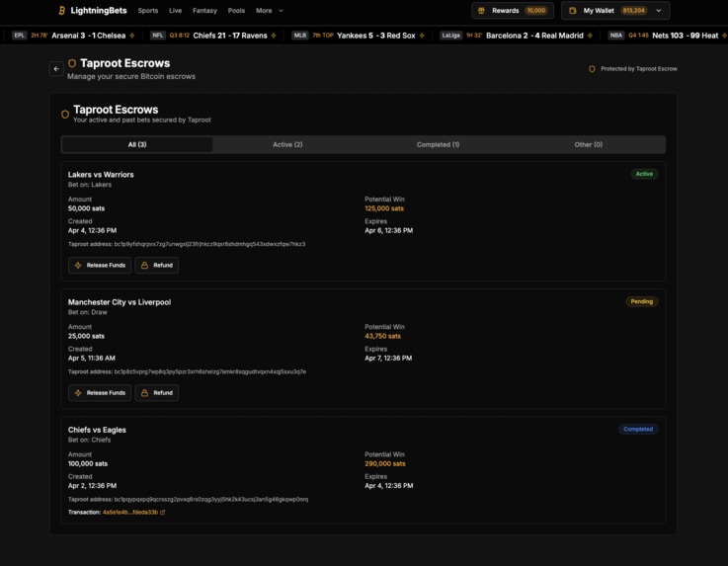This screenshot has width=728, height=566.
Task: Click the Nets 103 - 99 Heat ticker
Action: click(x=686, y=36)
